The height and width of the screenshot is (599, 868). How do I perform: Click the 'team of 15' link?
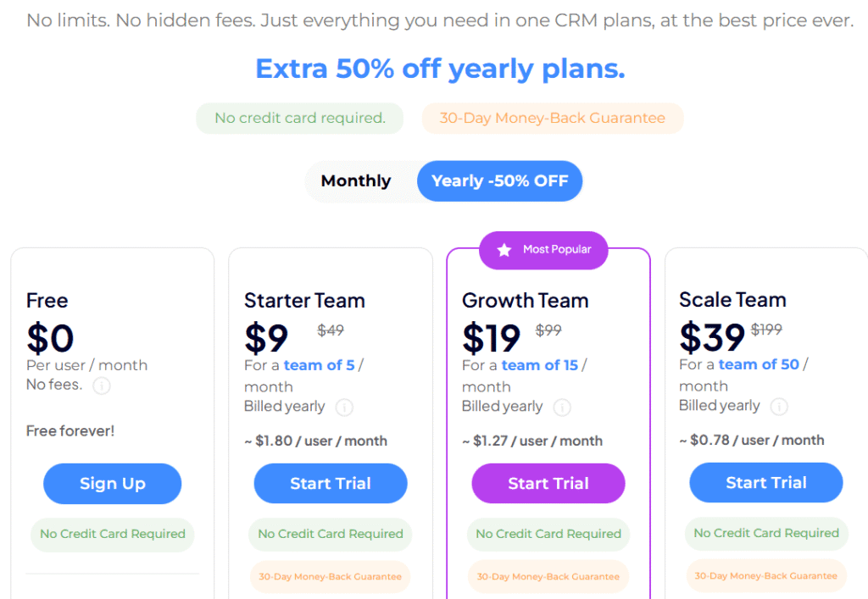(x=540, y=365)
